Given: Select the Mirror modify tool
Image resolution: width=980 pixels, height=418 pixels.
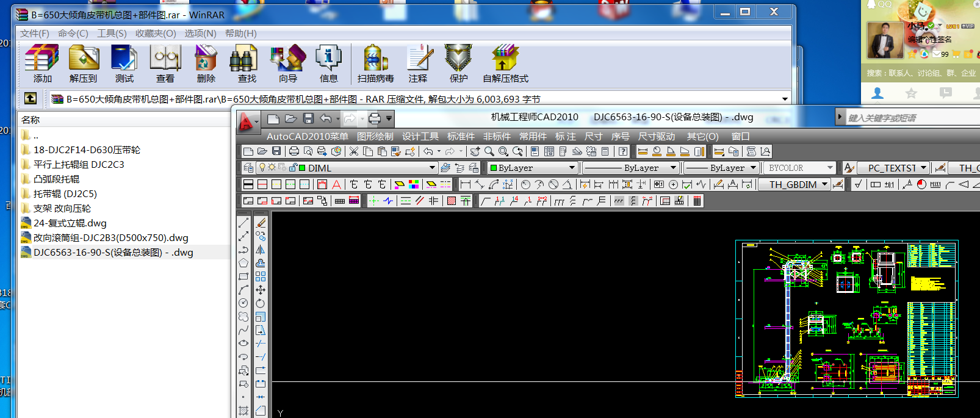Looking at the screenshot, I should point(261,250).
